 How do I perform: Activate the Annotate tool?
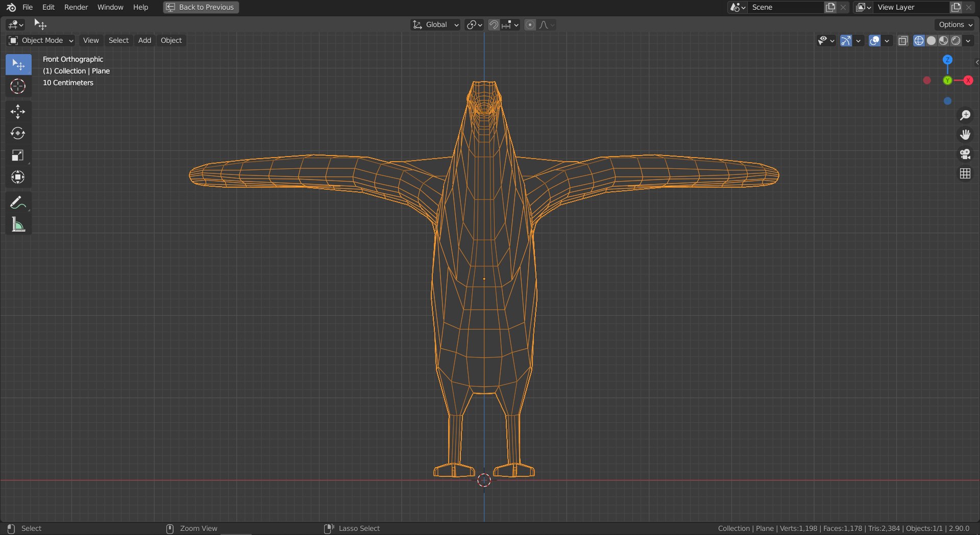(x=18, y=202)
